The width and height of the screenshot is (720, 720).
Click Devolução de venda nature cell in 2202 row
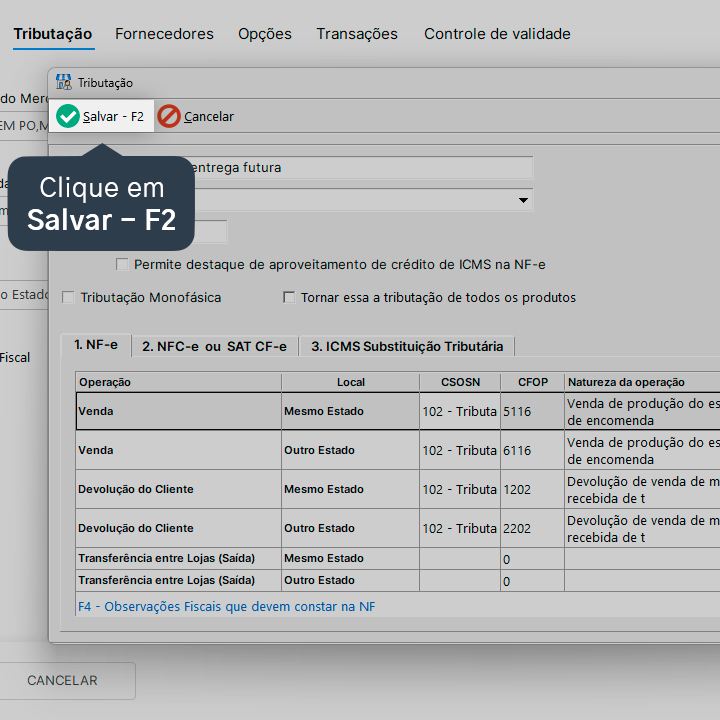(x=642, y=529)
